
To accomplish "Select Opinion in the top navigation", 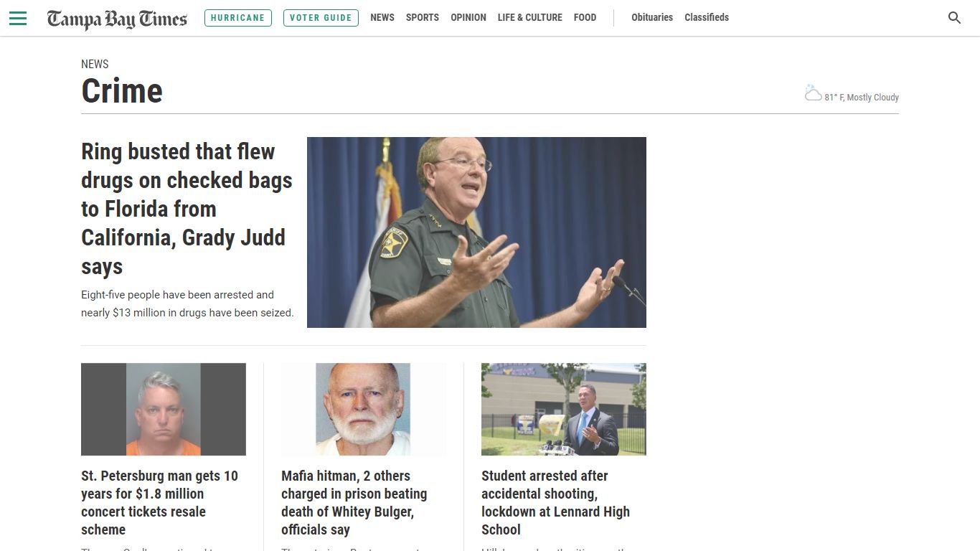I will tap(468, 17).
